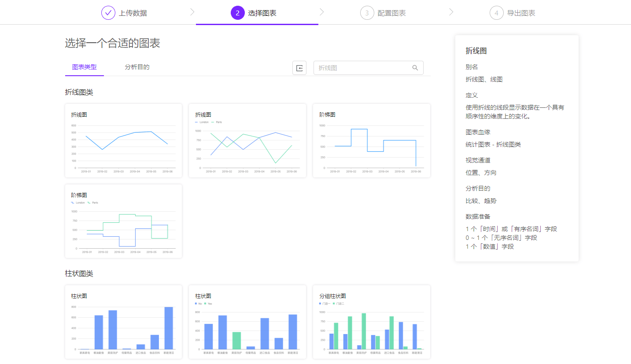Click the number 3 circle of 配置图表
Viewport: 631px width, 364px height.
point(367,12)
